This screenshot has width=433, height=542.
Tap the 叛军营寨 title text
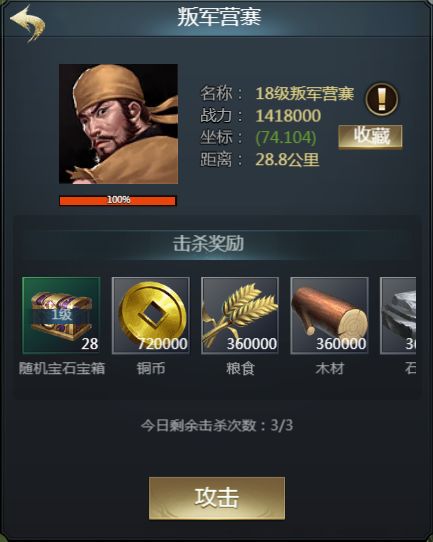(x=219, y=17)
